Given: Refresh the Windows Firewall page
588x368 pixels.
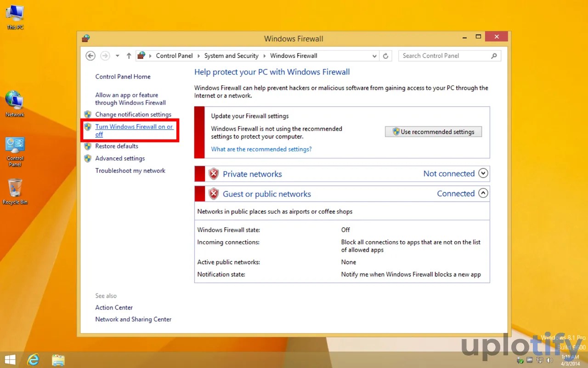Looking at the screenshot, I should 385,56.
